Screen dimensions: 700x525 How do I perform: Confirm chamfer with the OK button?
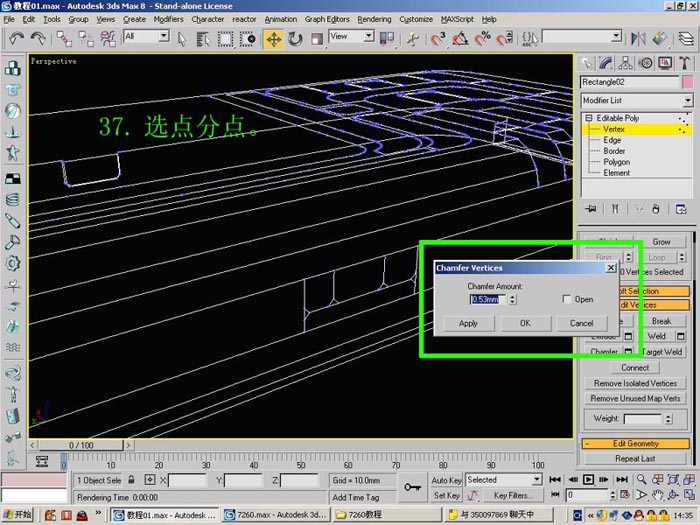pos(525,323)
